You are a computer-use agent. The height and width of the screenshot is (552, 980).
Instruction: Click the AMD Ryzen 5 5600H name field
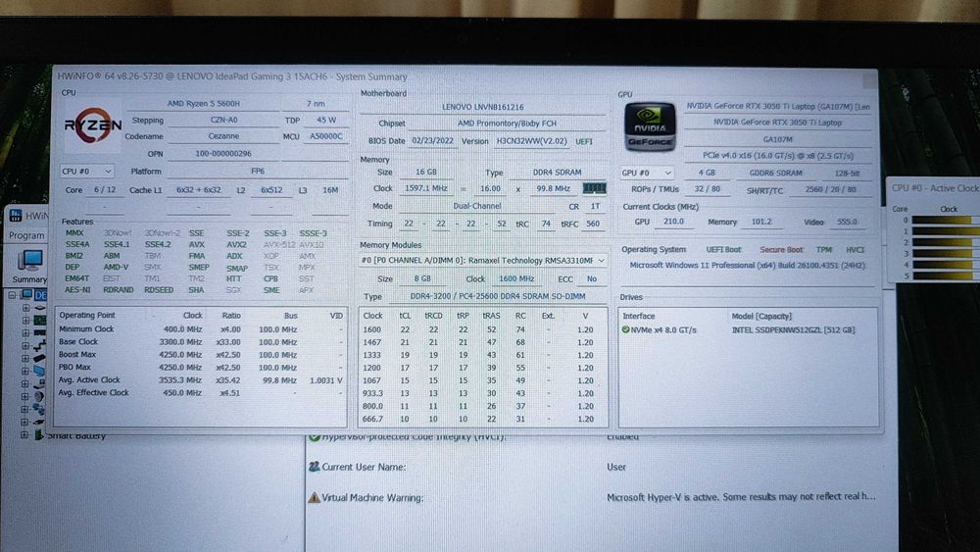pos(203,103)
